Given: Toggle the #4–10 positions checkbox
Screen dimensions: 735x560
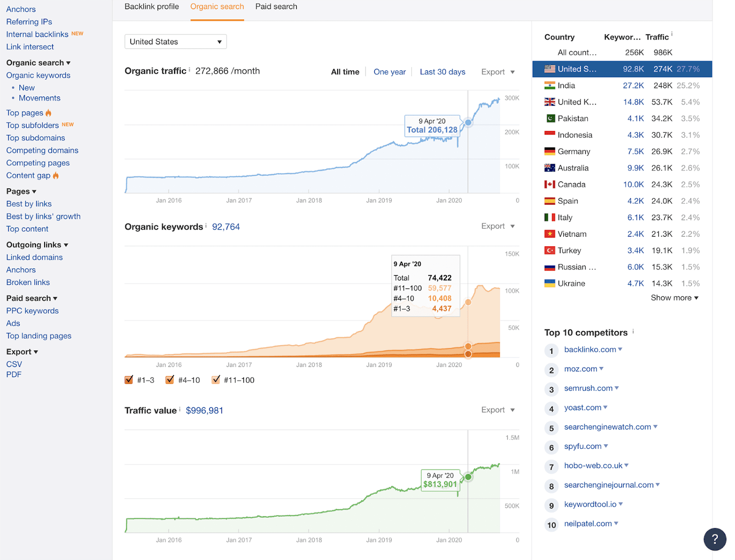Looking at the screenshot, I should point(170,380).
